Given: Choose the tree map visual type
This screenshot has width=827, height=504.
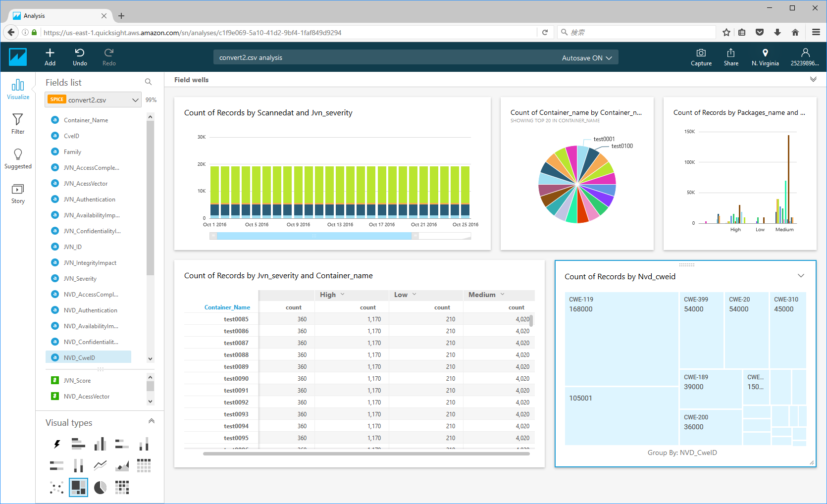Looking at the screenshot, I should (78, 487).
